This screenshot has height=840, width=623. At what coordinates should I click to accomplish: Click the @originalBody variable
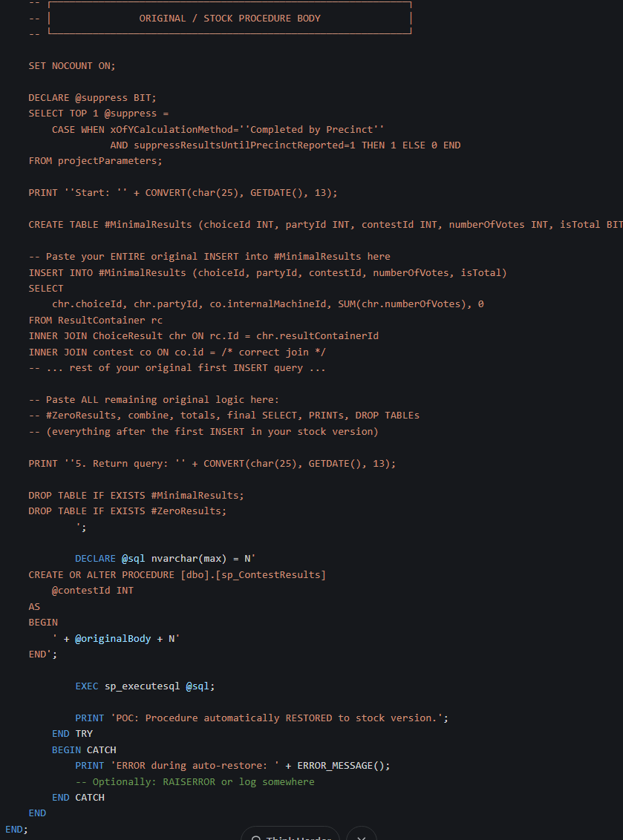coord(113,639)
